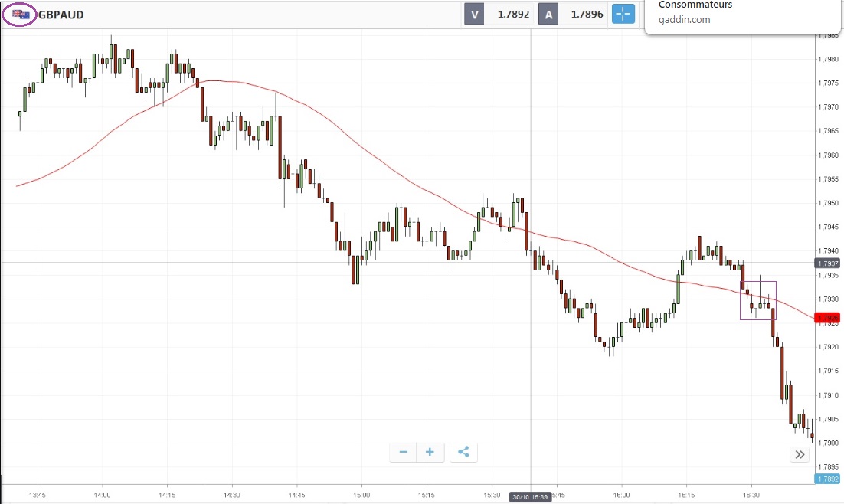
Task: Zoom out the chart with minus button
Action: [x=403, y=452]
